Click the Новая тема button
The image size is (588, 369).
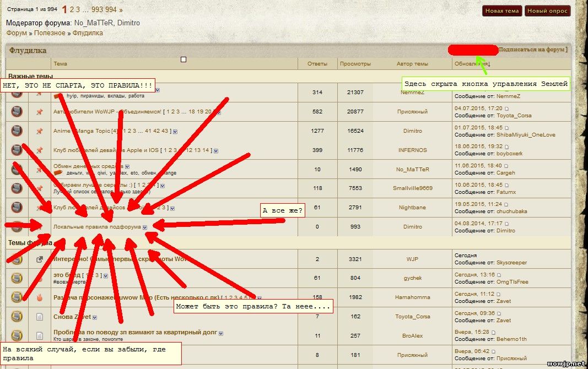pos(501,11)
